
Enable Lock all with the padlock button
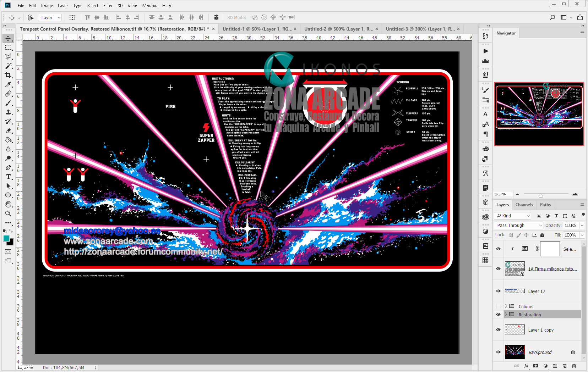coord(542,235)
